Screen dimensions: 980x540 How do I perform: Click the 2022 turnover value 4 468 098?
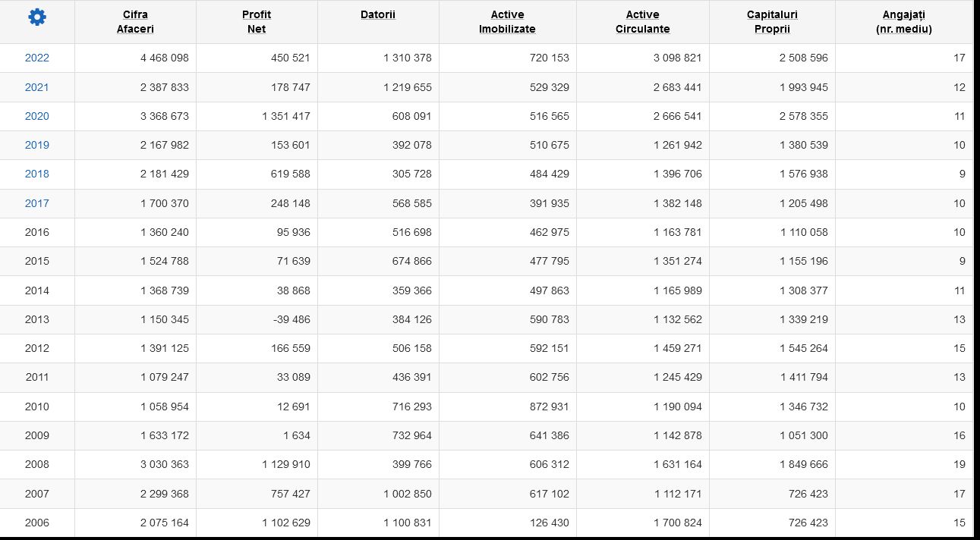click(165, 58)
